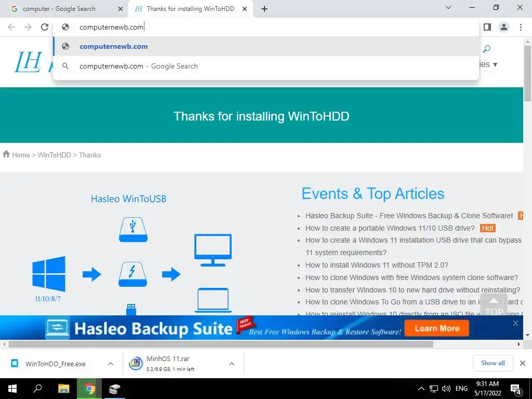The height and width of the screenshot is (399, 532).
Task: Open the tab search chevron in title bar
Action: pyautogui.click(x=448, y=7)
